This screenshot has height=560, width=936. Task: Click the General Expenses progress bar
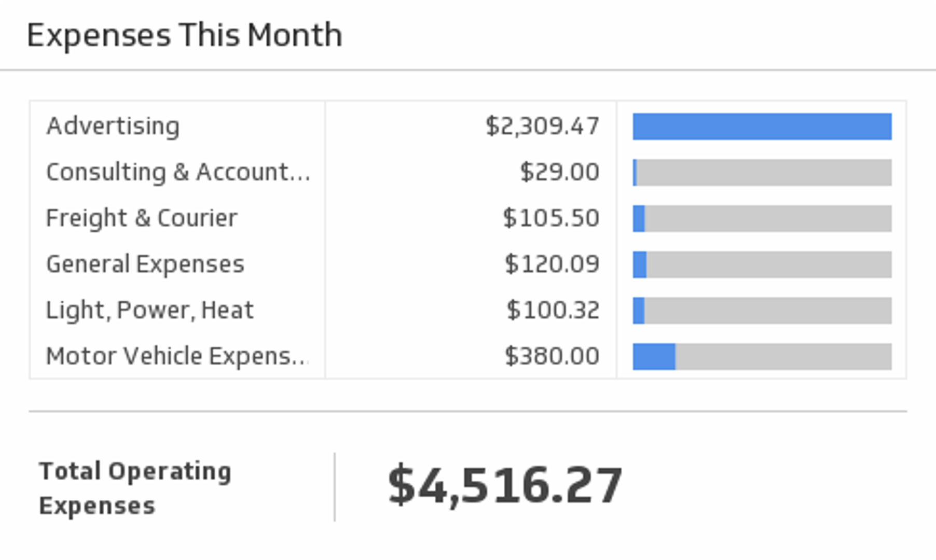(x=762, y=264)
